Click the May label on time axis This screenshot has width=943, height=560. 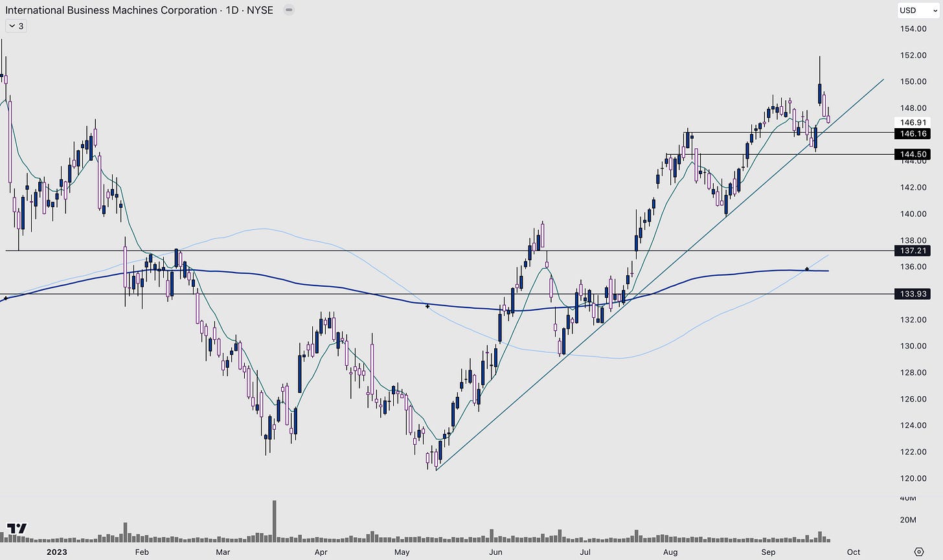click(402, 552)
